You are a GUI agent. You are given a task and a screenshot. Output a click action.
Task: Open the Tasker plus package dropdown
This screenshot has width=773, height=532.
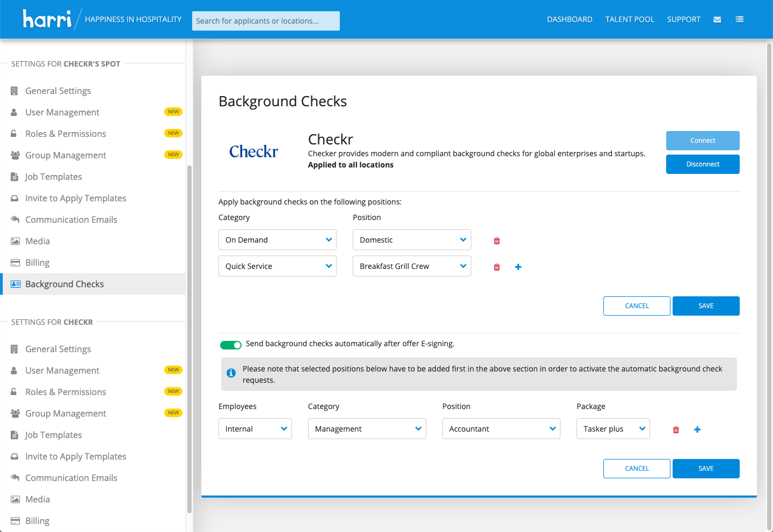click(x=613, y=429)
